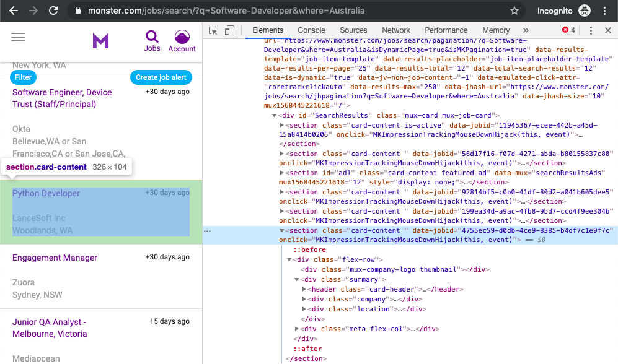Go back with the browser back arrow

[14, 11]
